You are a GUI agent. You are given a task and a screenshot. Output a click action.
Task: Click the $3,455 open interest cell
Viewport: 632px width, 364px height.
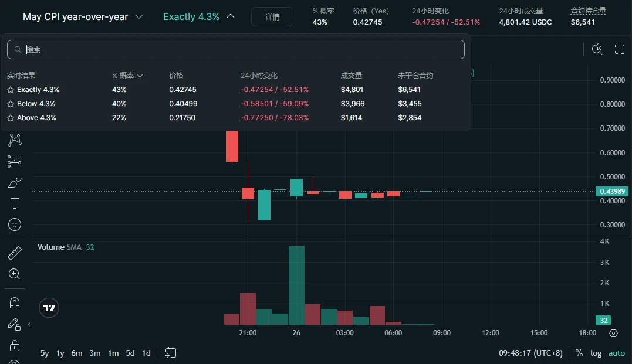(x=410, y=104)
